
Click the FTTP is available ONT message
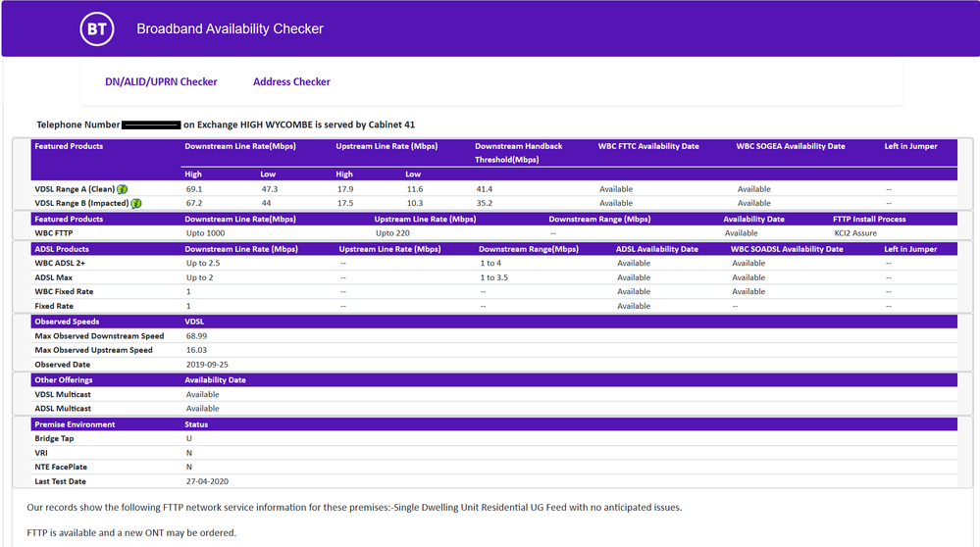[131, 532]
